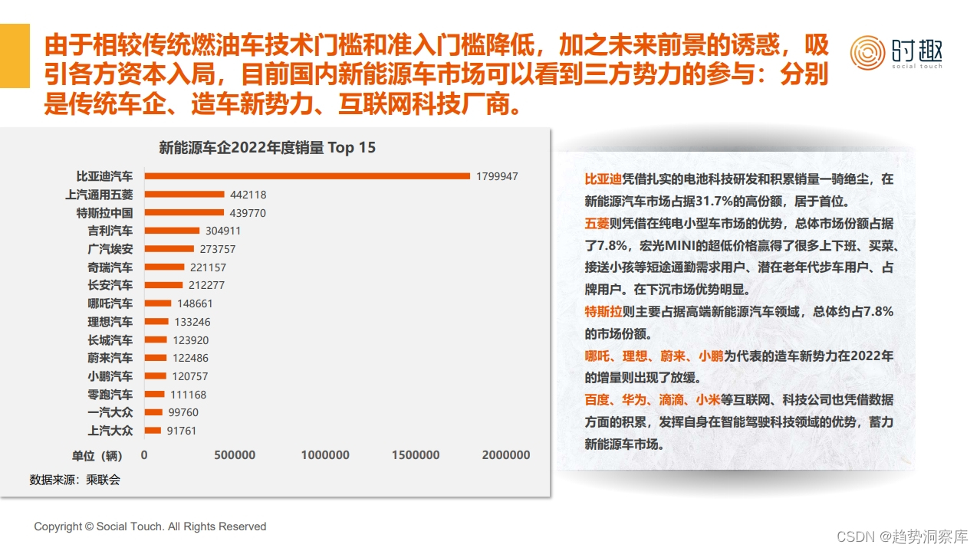Select the 广汽埃安 row label
Screen dimensions: 980x551
pyautogui.click(x=110, y=249)
